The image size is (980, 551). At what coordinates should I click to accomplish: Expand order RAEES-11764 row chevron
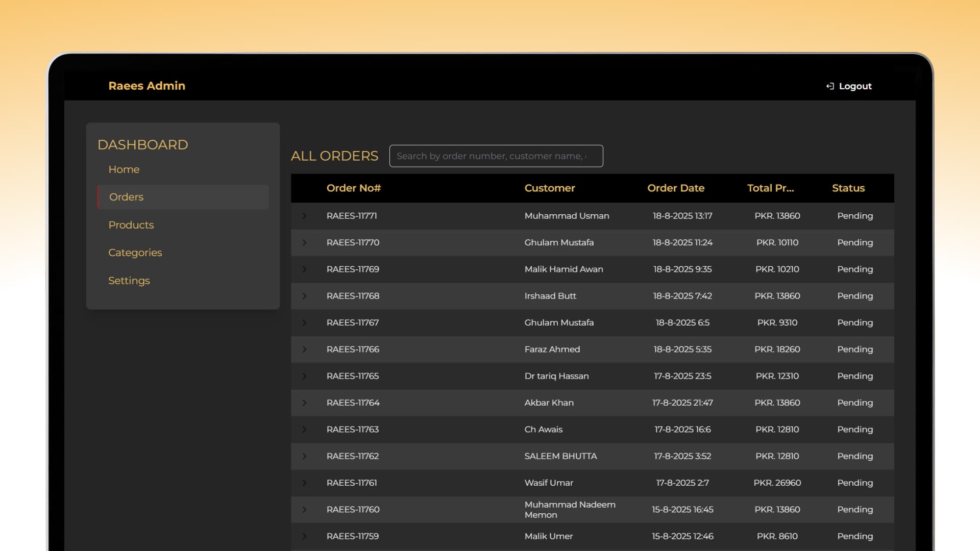(304, 403)
